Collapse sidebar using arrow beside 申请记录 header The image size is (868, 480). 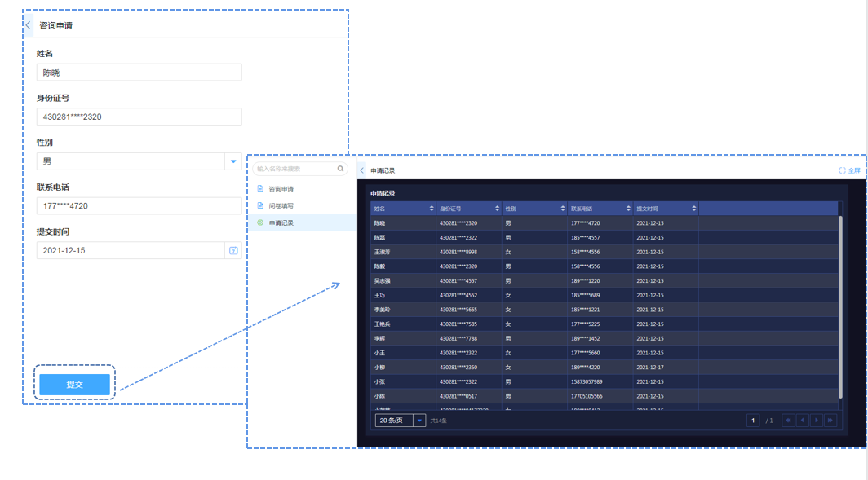click(362, 170)
